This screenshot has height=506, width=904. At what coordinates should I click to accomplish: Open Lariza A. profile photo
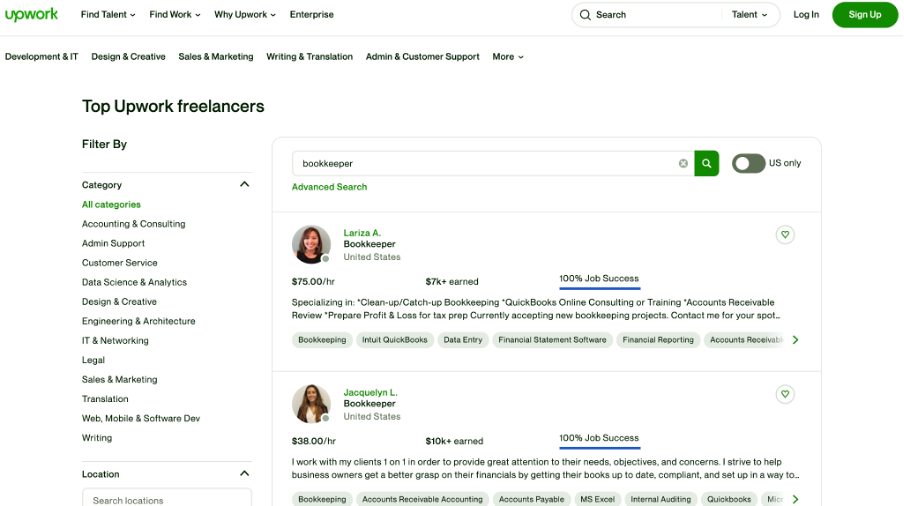[x=311, y=244]
